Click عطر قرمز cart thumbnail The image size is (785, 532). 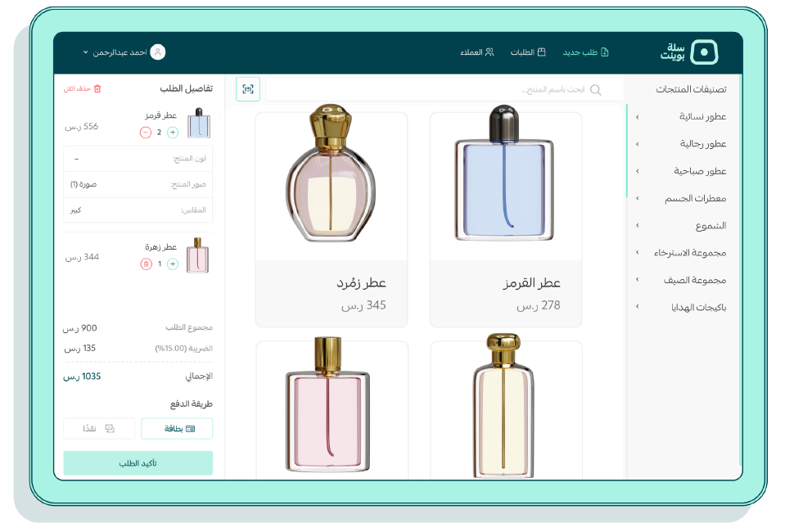[x=199, y=123]
